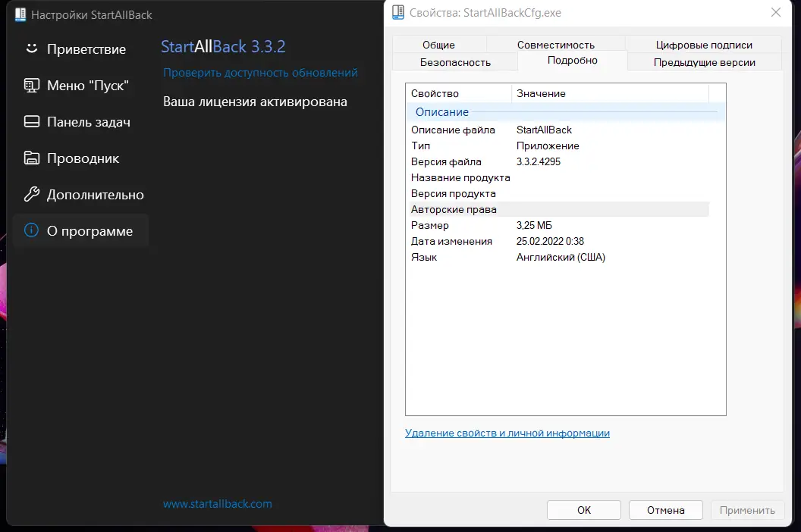Select the Версия файла row
Screen dimensions: 801x532
pos(558,161)
